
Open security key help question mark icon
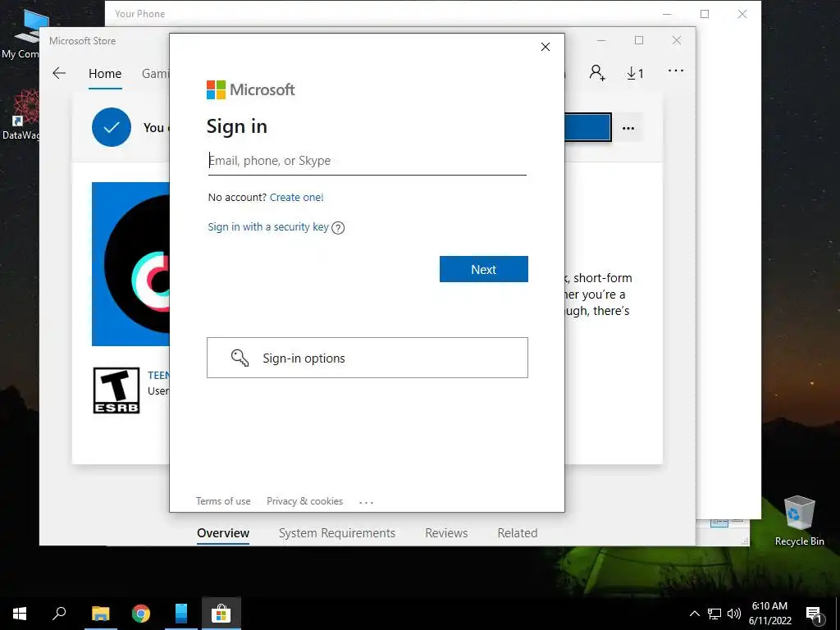tap(338, 228)
